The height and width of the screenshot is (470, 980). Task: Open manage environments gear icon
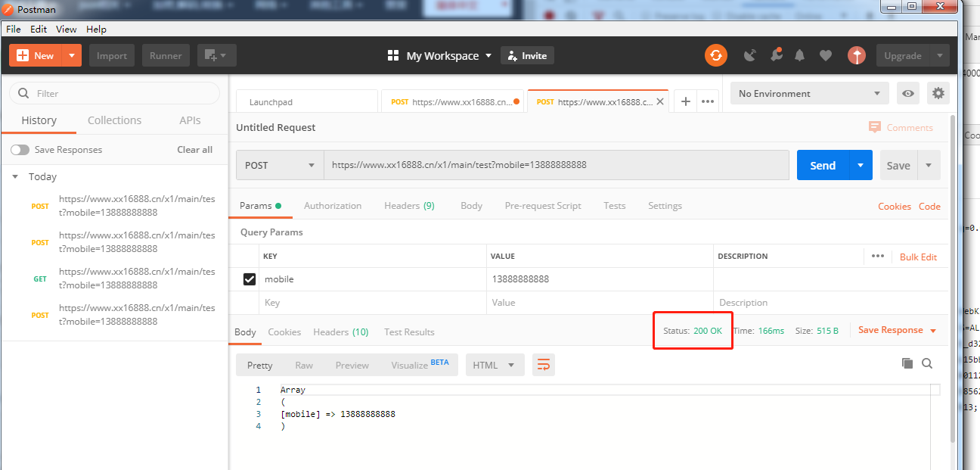[938, 94]
